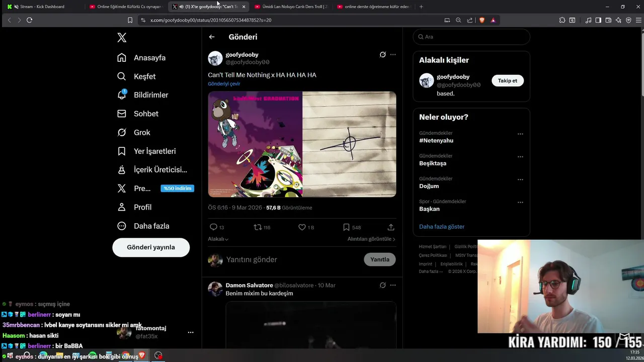Screen dimensions: 644x362
Task: Open more options for #Netenyahu trend
Action: pos(520,134)
